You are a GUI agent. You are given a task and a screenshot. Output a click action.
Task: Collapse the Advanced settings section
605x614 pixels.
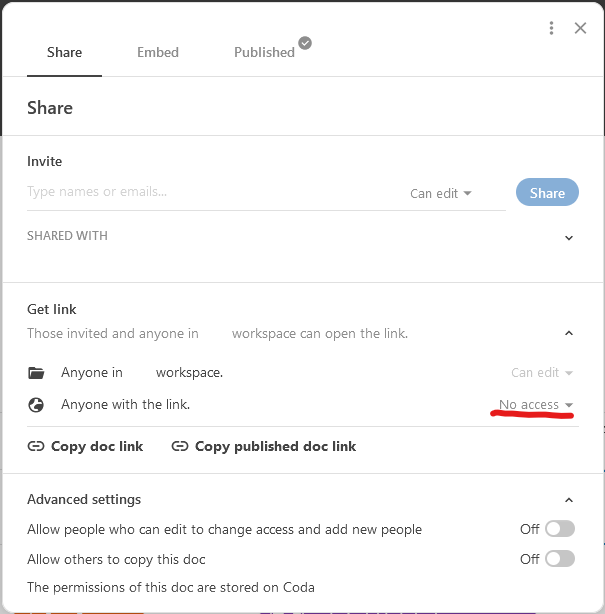coord(569,500)
